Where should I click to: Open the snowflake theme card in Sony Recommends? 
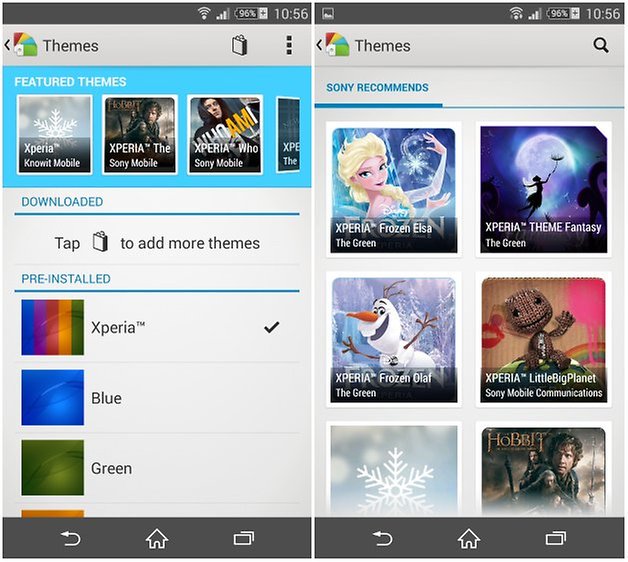coord(394,469)
